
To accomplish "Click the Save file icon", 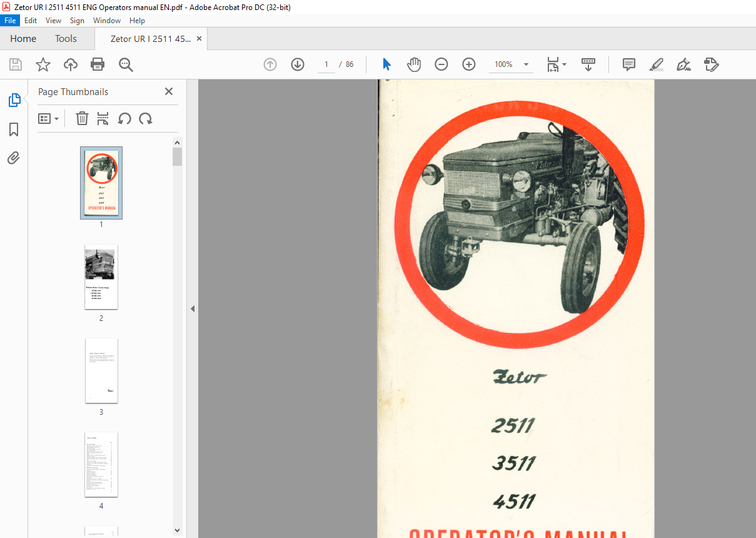I will pyautogui.click(x=16, y=64).
